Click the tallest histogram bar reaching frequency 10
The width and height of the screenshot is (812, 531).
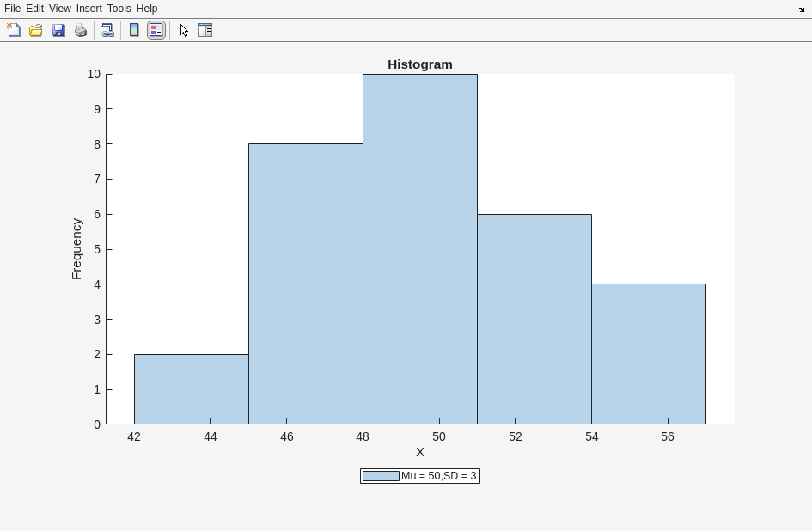pos(419,249)
